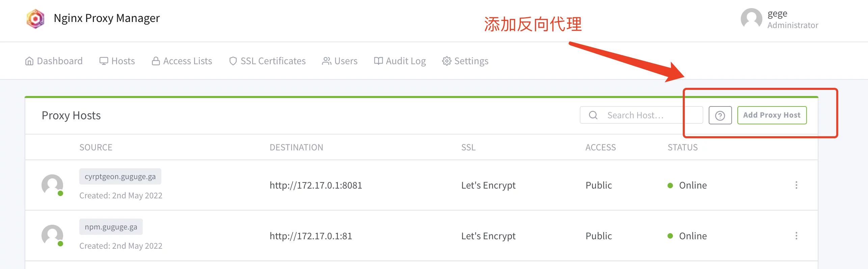Open the three-dot menu for cyrptgeon.guguge.ga
The height and width of the screenshot is (269, 868).
797,185
